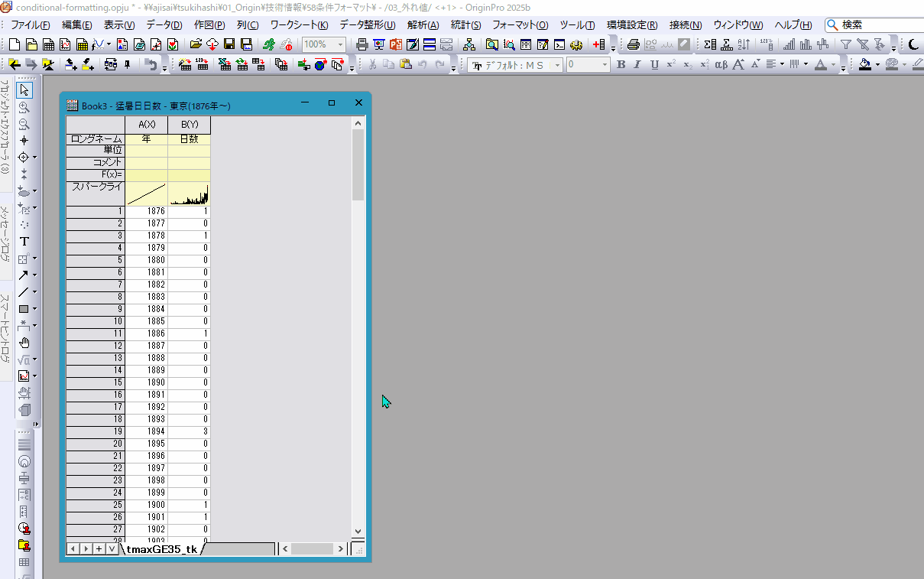This screenshot has height=579, width=924.
Task: Click the back arrow folder icon
Action: tap(15, 65)
